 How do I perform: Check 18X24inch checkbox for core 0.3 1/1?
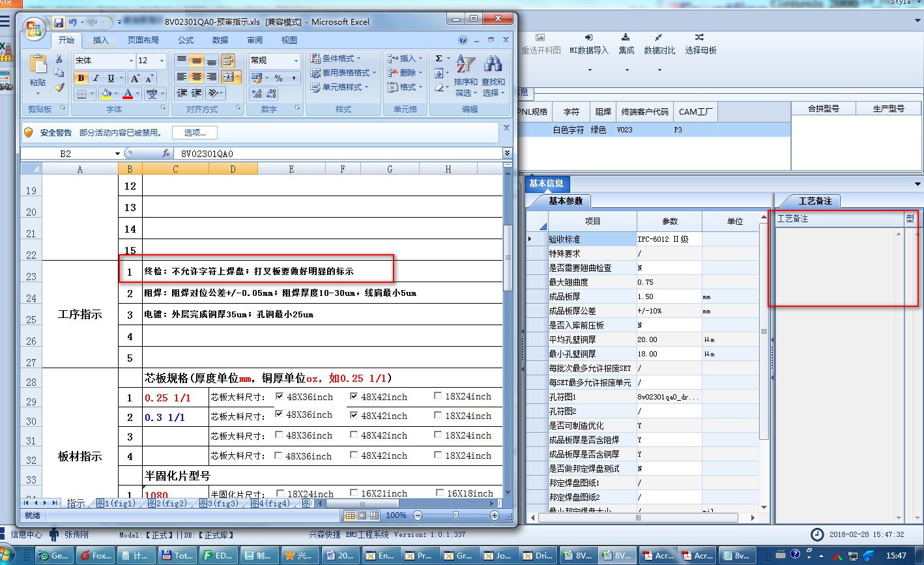tap(438, 414)
